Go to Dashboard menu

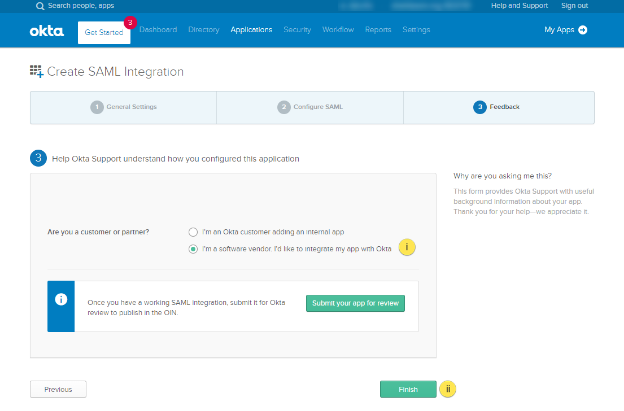[158, 29]
